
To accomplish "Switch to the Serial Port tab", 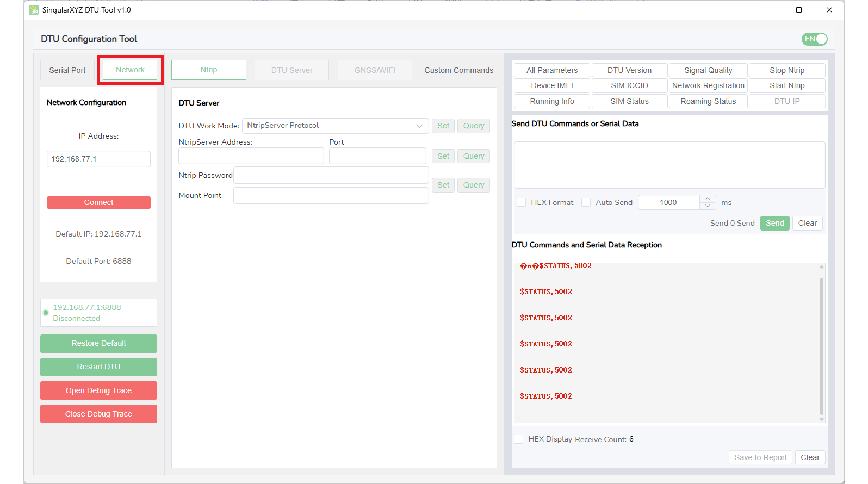I will click(67, 70).
